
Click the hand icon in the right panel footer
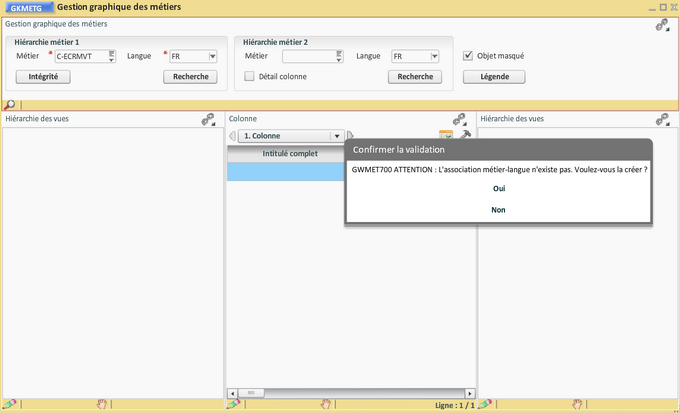pyautogui.click(x=577, y=404)
